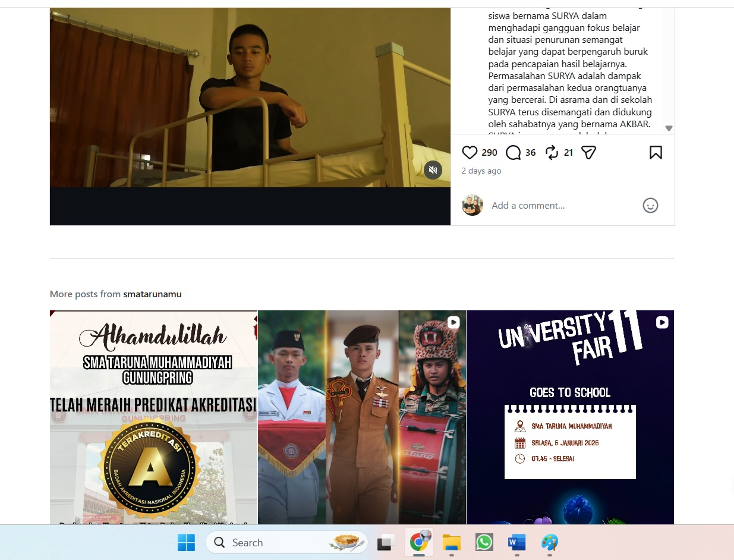The height and width of the screenshot is (560, 734).
Task: Save the post with the bookmark icon
Action: click(656, 153)
